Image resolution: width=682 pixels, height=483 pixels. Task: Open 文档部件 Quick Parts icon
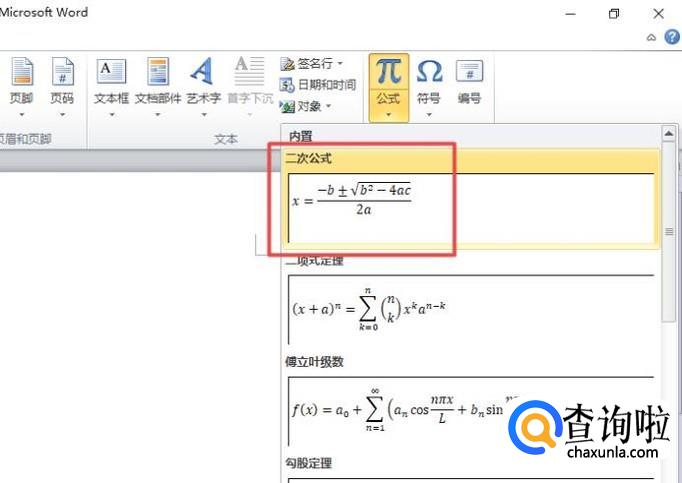pyautogui.click(x=157, y=72)
